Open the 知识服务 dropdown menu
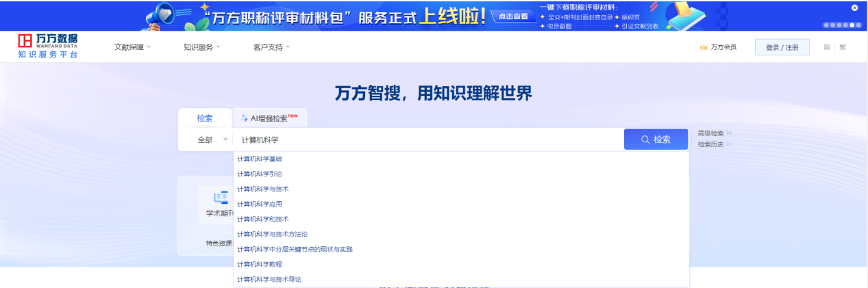This screenshot has width=868, height=288. [x=201, y=47]
